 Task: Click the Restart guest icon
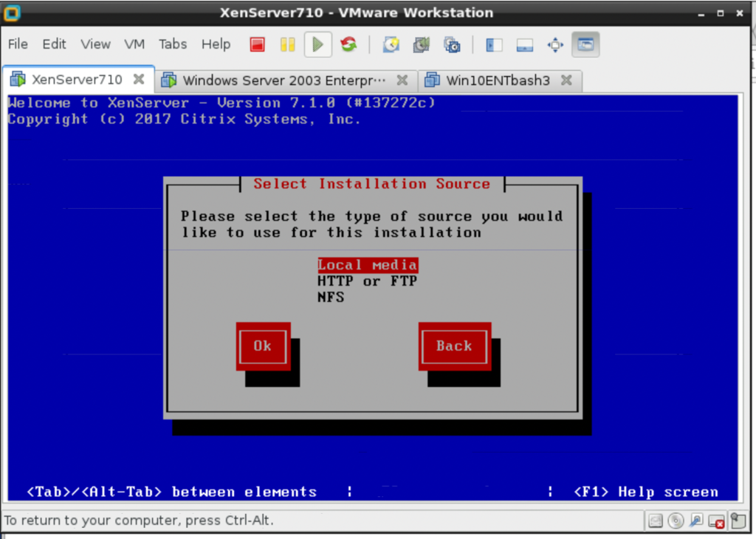(348, 45)
